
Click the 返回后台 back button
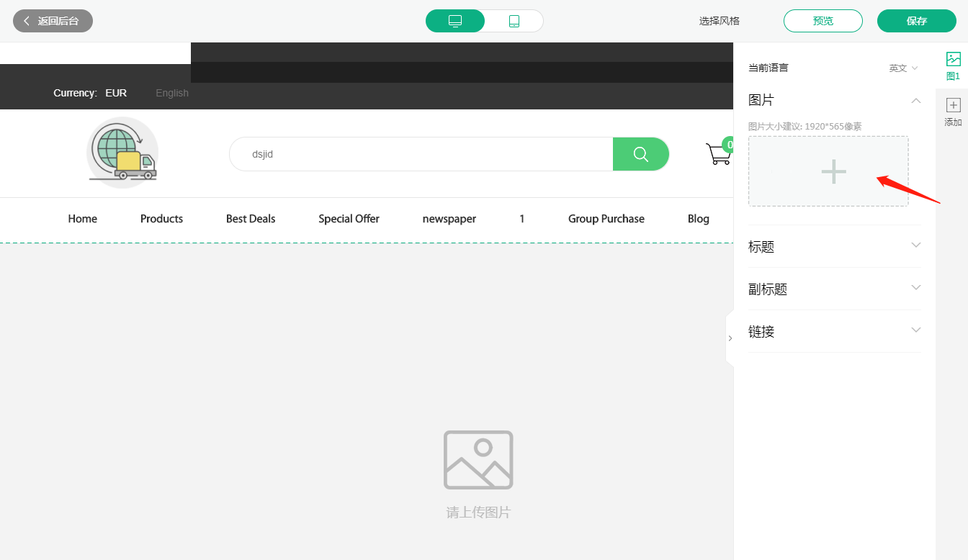(53, 21)
